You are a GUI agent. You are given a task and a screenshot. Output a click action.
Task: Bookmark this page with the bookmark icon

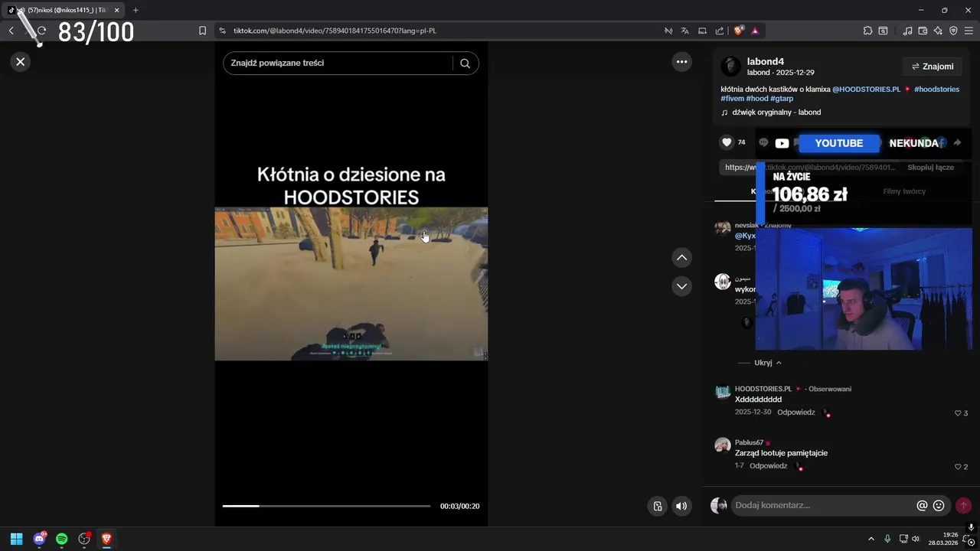coord(202,31)
